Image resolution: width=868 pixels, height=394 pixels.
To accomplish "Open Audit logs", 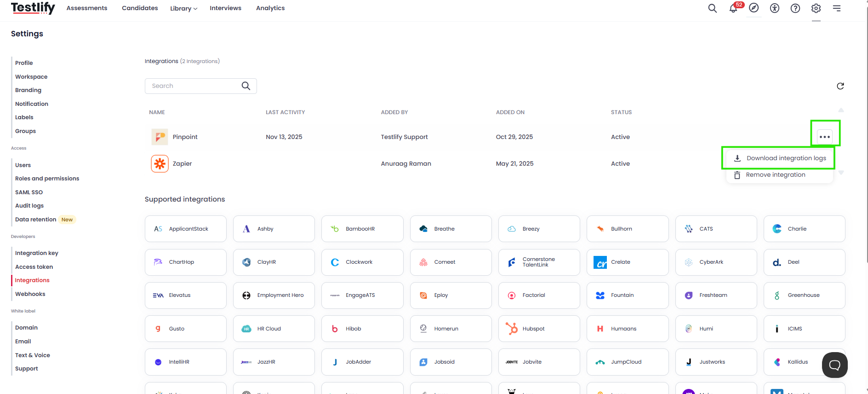I will tap(29, 206).
